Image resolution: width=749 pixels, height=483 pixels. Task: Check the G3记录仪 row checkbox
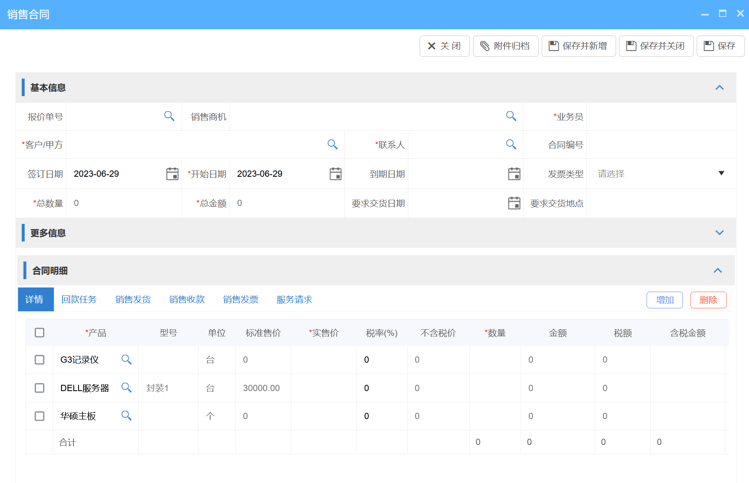pyautogui.click(x=40, y=359)
